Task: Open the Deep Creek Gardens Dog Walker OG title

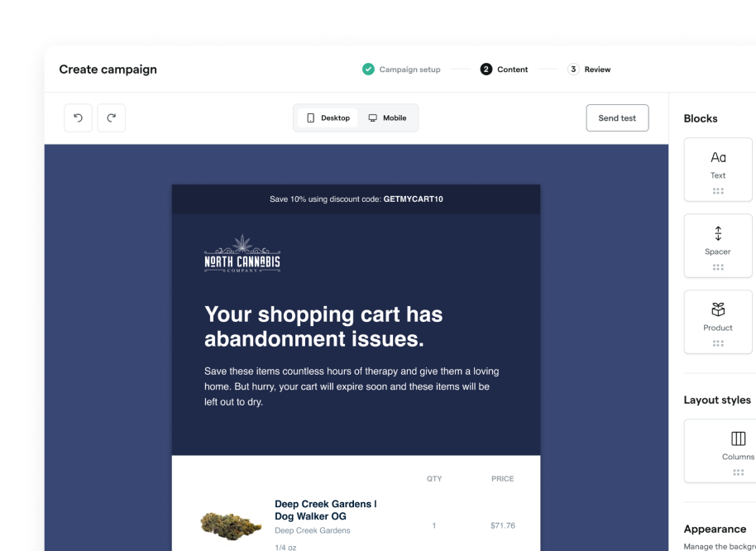Action: click(x=326, y=510)
